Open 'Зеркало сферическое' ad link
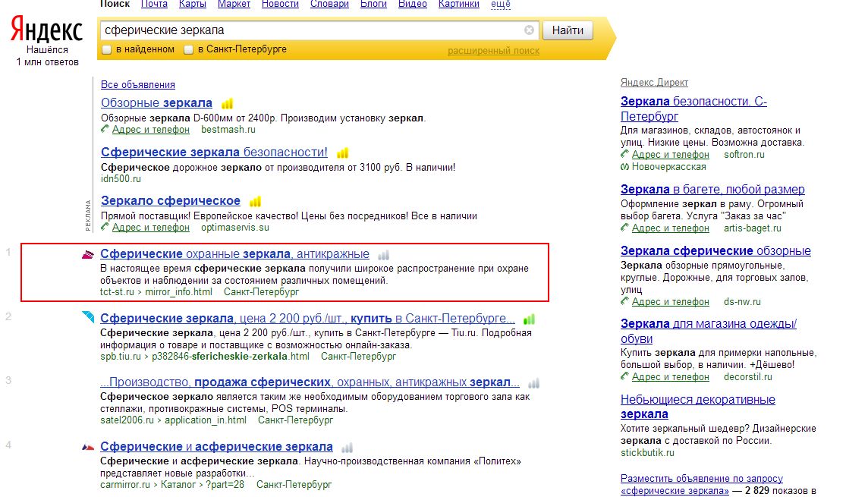868x497 pixels. (x=171, y=201)
